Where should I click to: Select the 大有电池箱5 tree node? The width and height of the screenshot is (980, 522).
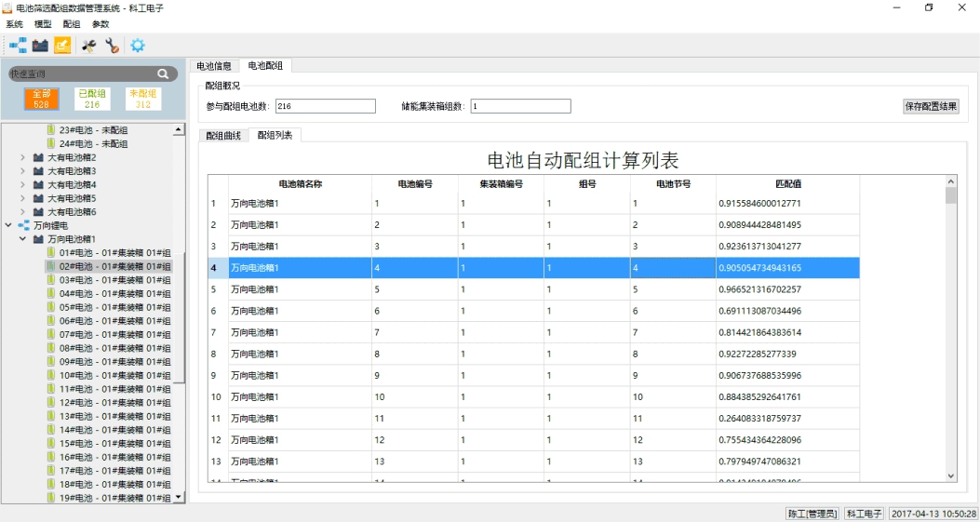(72, 198)
